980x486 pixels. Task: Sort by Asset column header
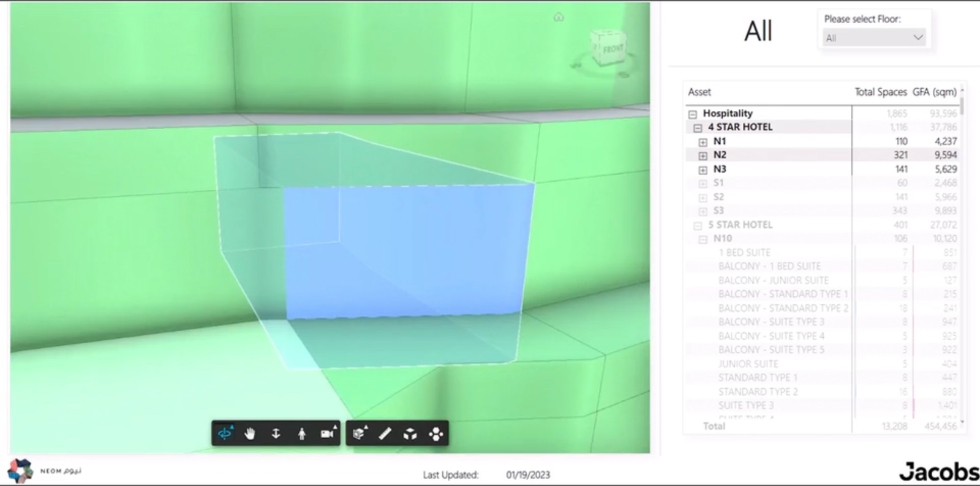tap(699, 92)
